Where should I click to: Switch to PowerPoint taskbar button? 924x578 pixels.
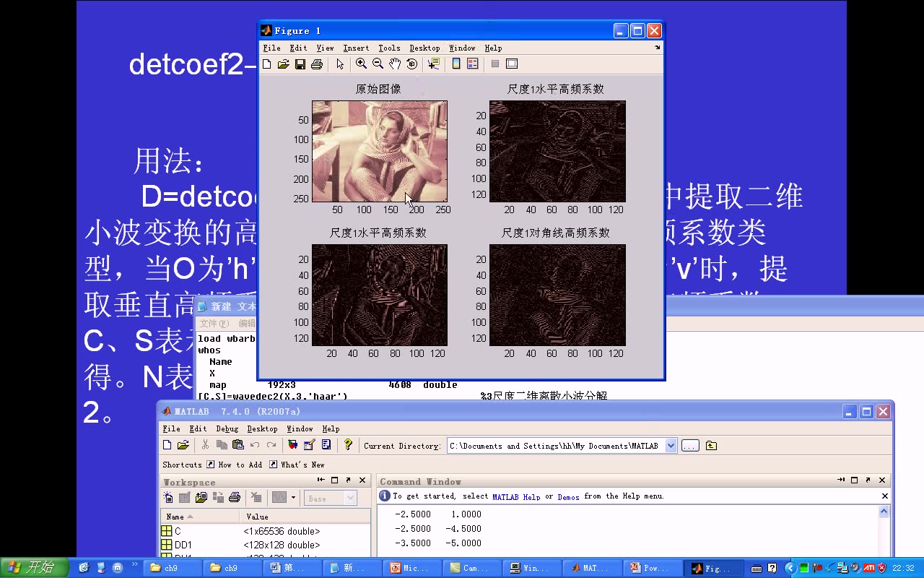(651, 568)
